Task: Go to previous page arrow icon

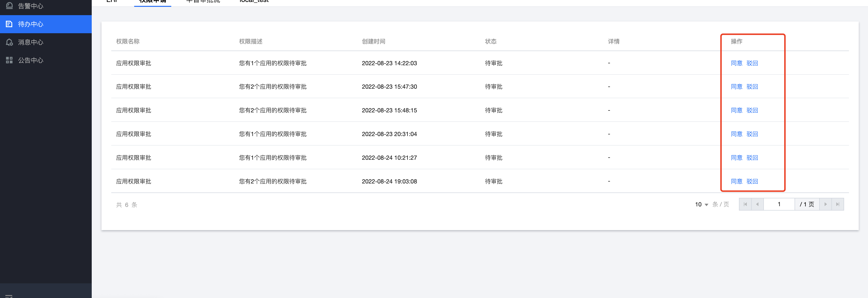Action: [x=757, y=204]
